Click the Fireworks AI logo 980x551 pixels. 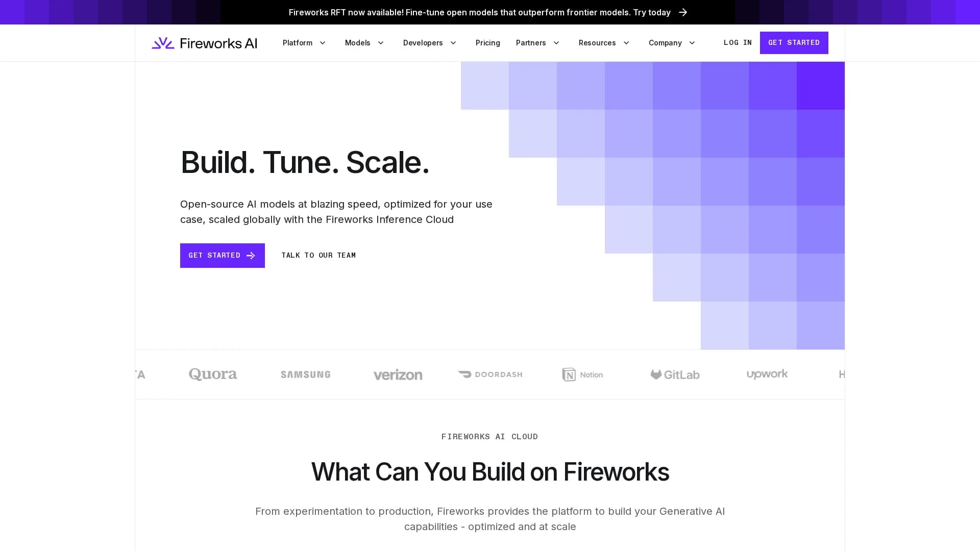pyautogui.click(x=204, y=43)
